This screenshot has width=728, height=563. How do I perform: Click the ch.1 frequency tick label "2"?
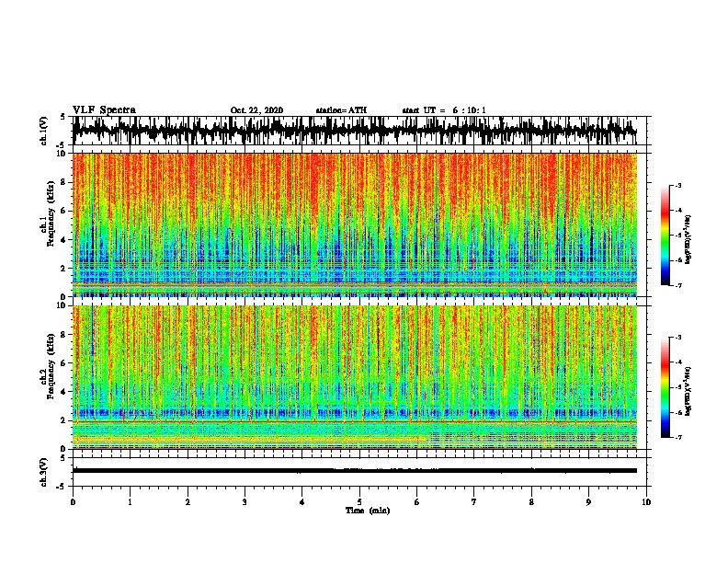click(x=65, y=269)
